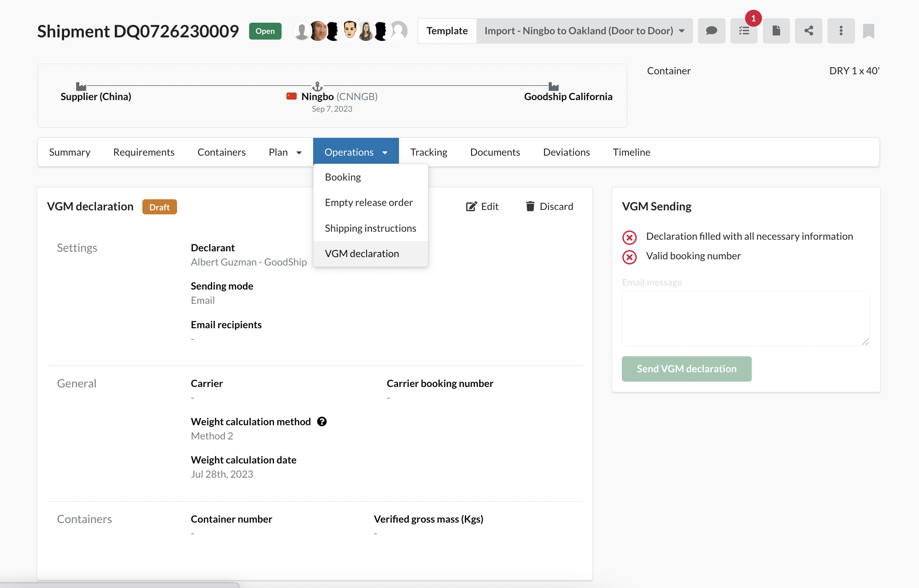Discard the VGM declaration draft
Viewport: 919px width, 588px height.
pyautogui.click(x=549, y=206)
